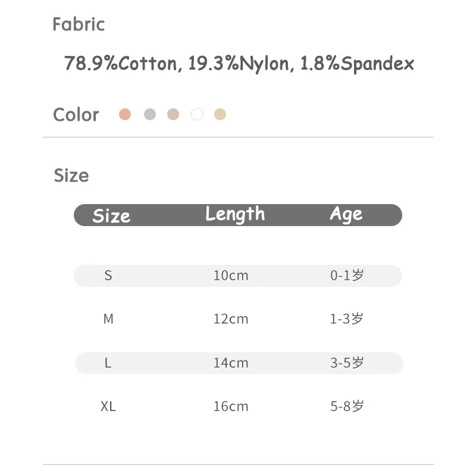Click the Fabric heading
Image resolution: width=476 pixels, height=476 pixels.
click(x=79, y=24)
